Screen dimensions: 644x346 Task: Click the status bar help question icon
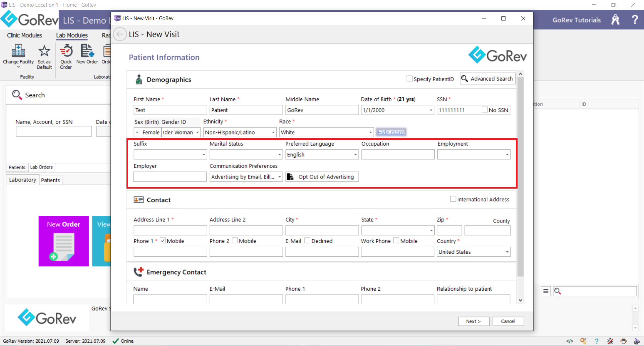coord(597,341)
